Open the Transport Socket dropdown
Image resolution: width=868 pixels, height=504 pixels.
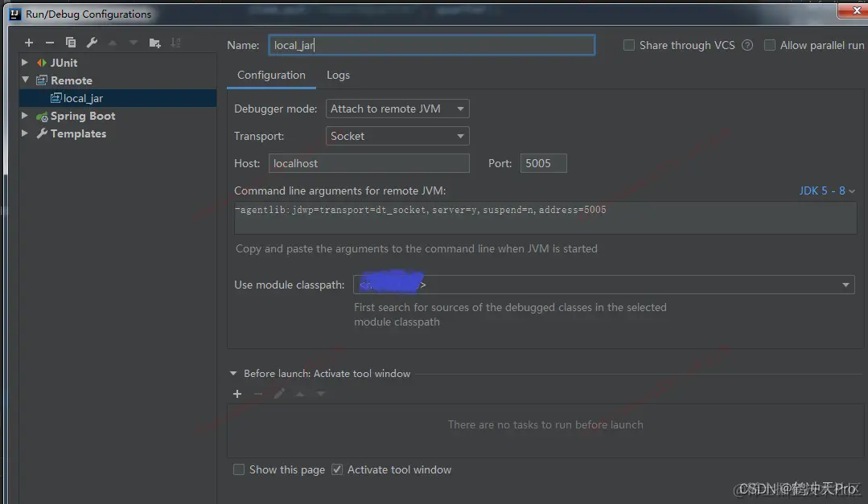(x=397, y=136)
